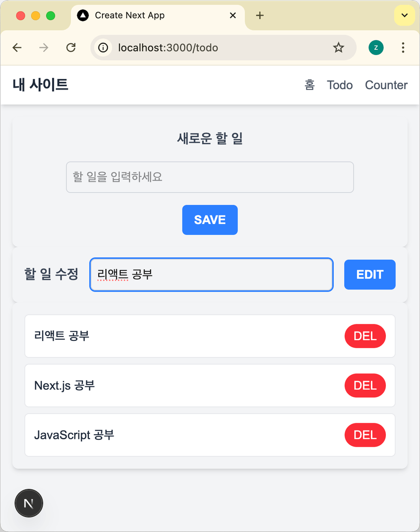Open a new browser tab

(260, 16)
